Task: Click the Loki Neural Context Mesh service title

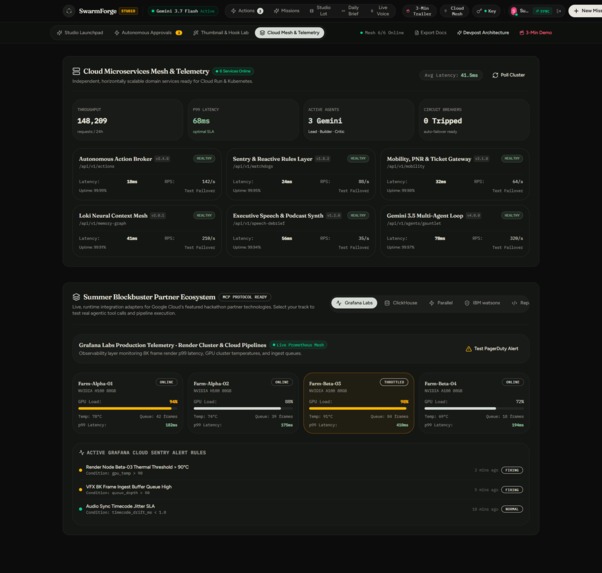Action: click(x=113, y=215)
